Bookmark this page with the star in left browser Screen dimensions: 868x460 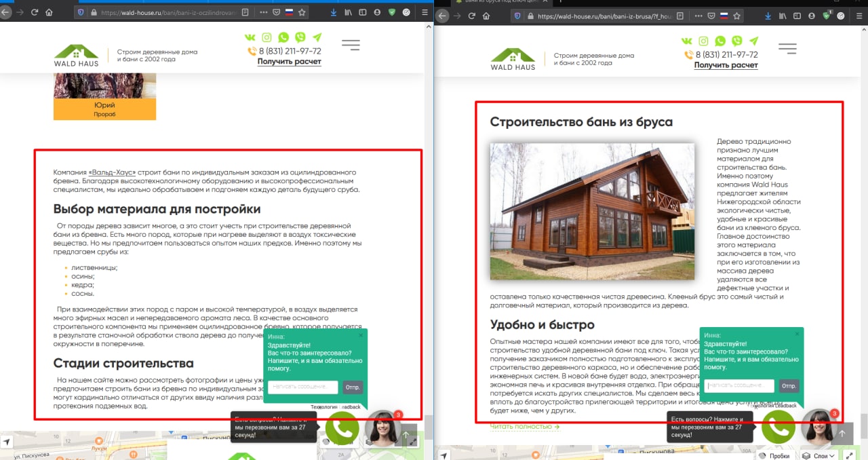[302, 12]
